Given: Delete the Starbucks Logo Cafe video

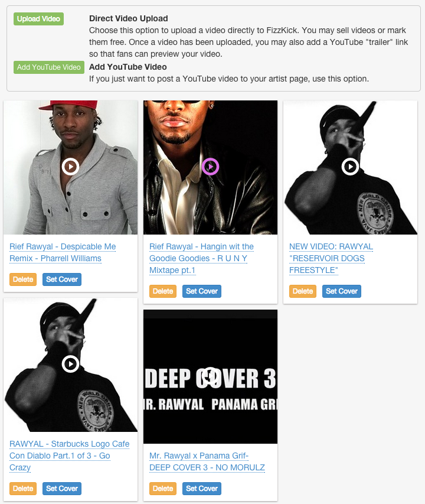Looking at the screenshot, I should (23, 489).
